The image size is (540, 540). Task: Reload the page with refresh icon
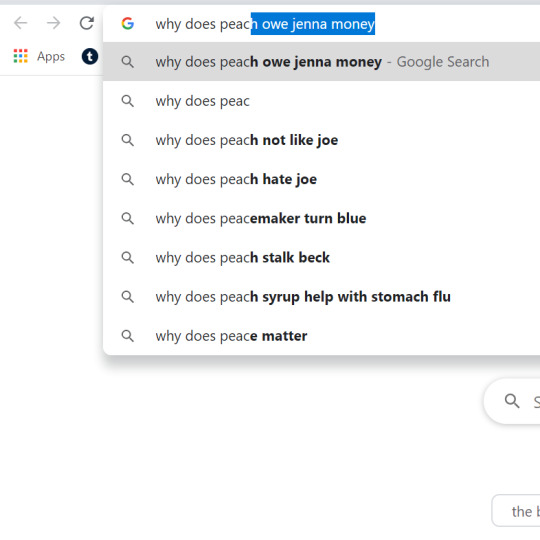click(87, 23)
